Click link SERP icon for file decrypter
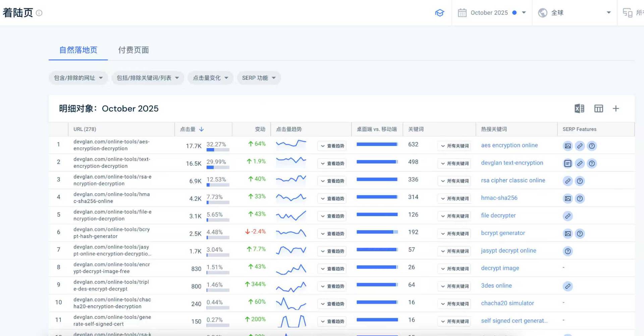 pyautogui.click(x=568, y=216)
